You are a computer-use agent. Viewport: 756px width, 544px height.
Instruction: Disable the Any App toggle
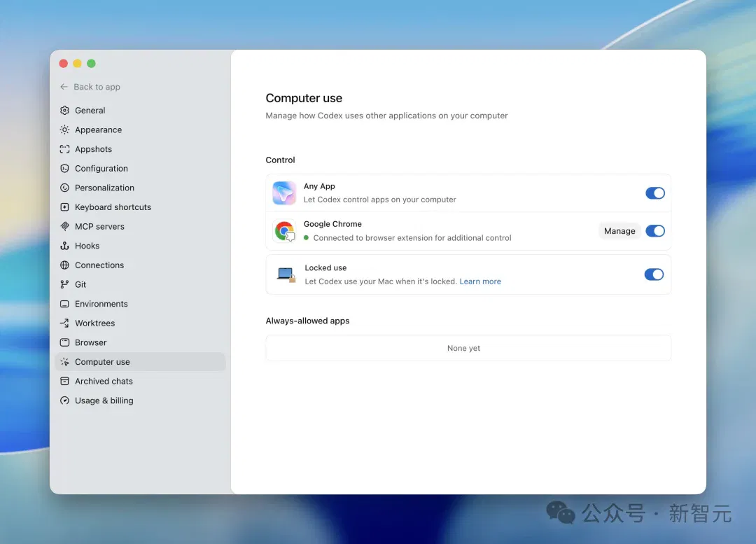(x=654, y=193)
